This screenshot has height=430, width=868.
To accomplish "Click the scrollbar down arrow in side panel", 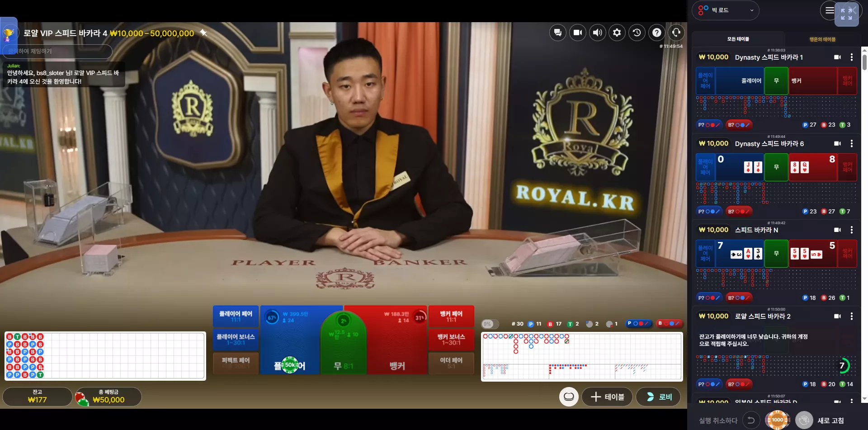I will click(x=864, y=399).
